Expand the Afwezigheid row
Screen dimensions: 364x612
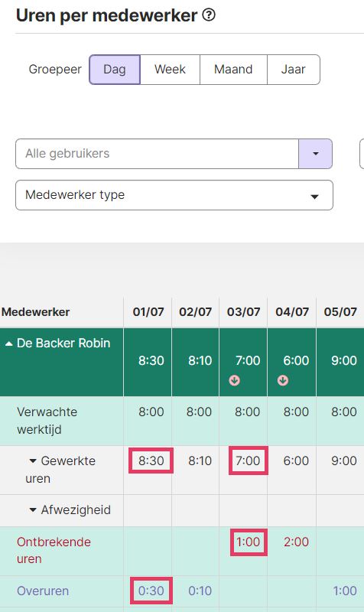point(33,510)
